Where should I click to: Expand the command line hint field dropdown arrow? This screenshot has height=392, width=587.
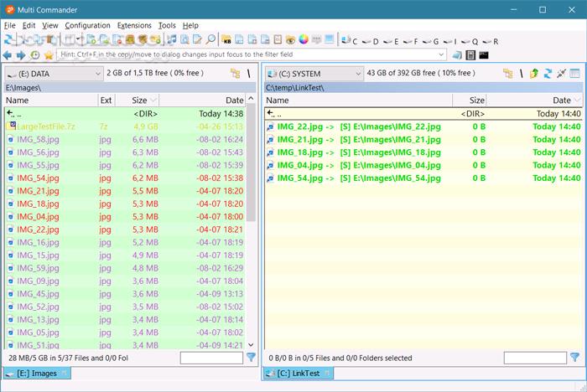(x=441, y=54)
